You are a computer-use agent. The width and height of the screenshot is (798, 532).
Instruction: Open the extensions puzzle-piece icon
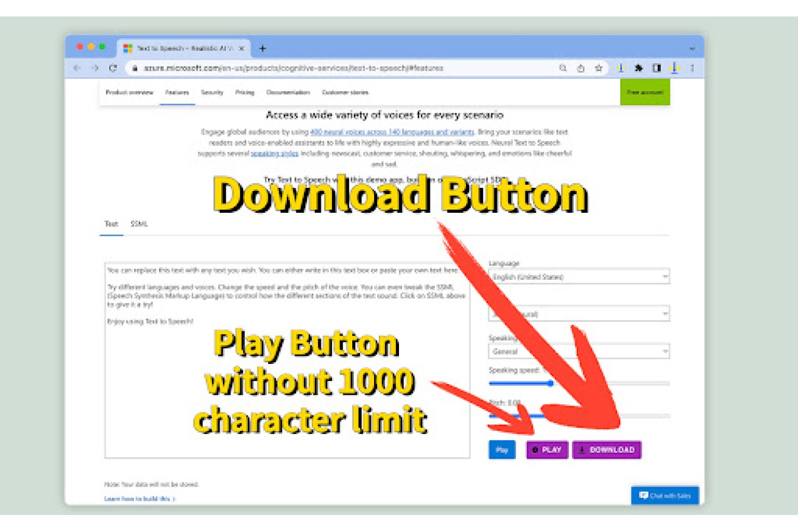coord(639,68)
